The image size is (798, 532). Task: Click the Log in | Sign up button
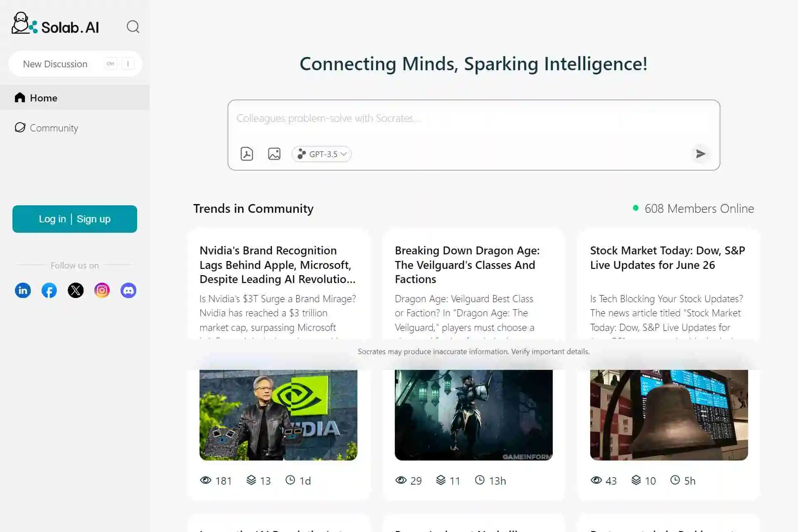coord(75,219)
